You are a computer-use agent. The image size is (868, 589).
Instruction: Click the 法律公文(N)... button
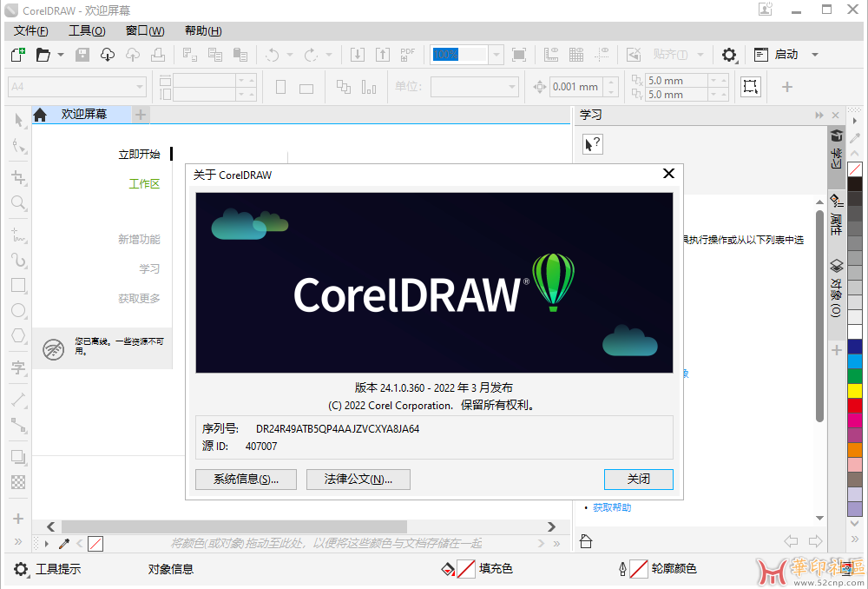point(358,480)
